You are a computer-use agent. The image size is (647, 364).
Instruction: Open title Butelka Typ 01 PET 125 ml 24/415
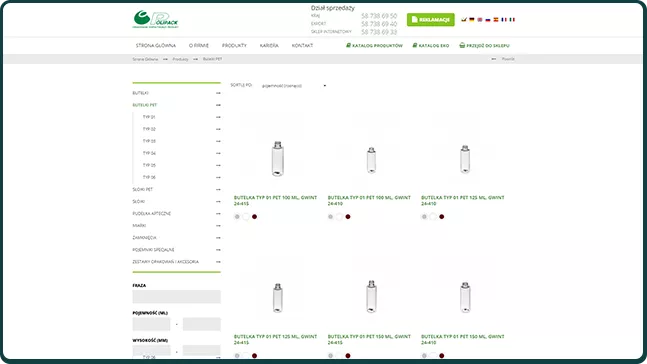pyautogui.click(x=275, y=340)
